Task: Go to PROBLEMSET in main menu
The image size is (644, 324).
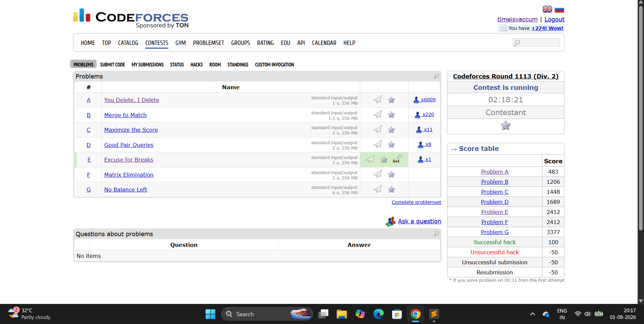Action: (x=208, y=43)
